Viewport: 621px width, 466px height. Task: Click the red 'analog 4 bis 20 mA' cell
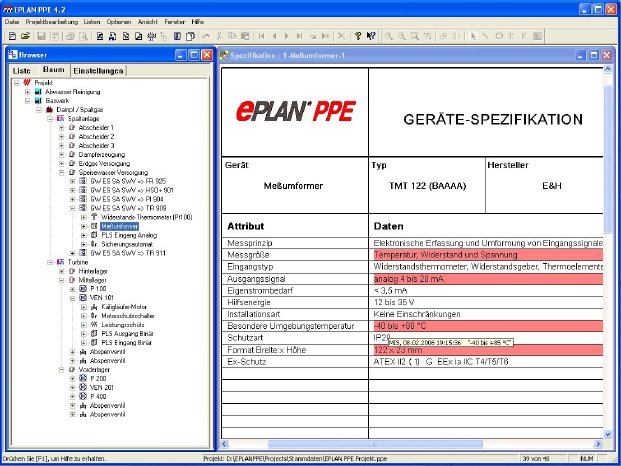point(486,279)
